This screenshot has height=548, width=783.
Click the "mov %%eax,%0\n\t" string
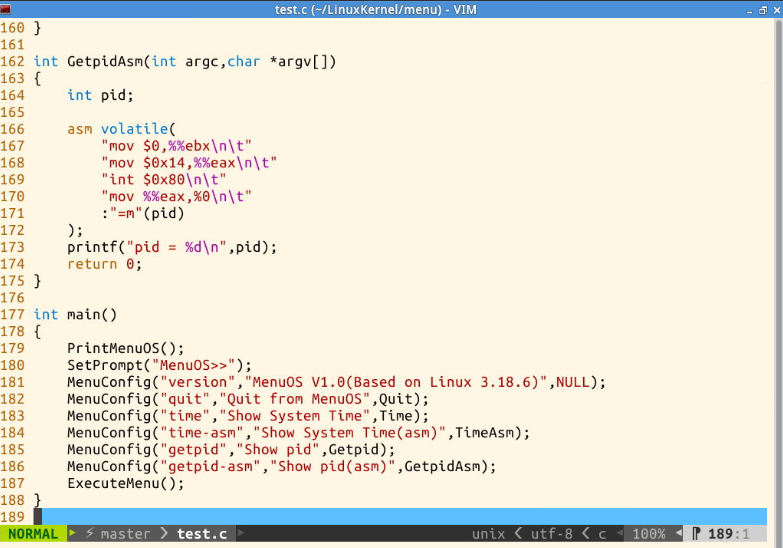point(176,196)
